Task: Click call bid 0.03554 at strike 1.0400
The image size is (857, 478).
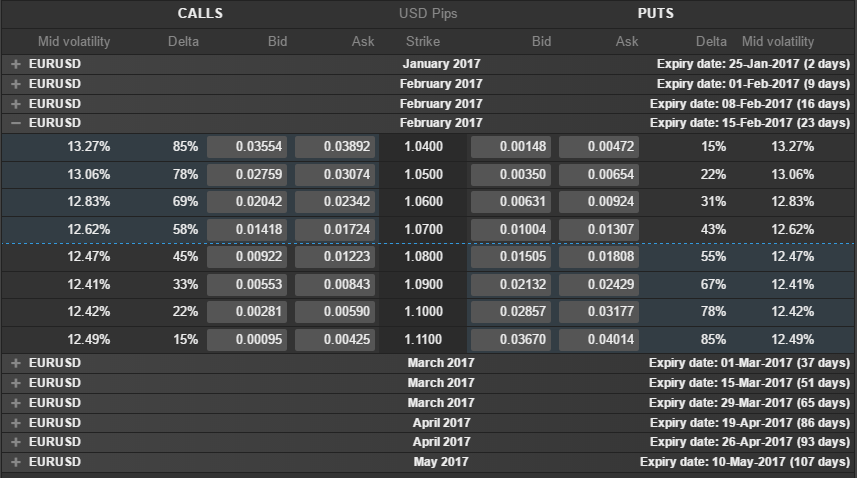Action: [x=247, y=147]
